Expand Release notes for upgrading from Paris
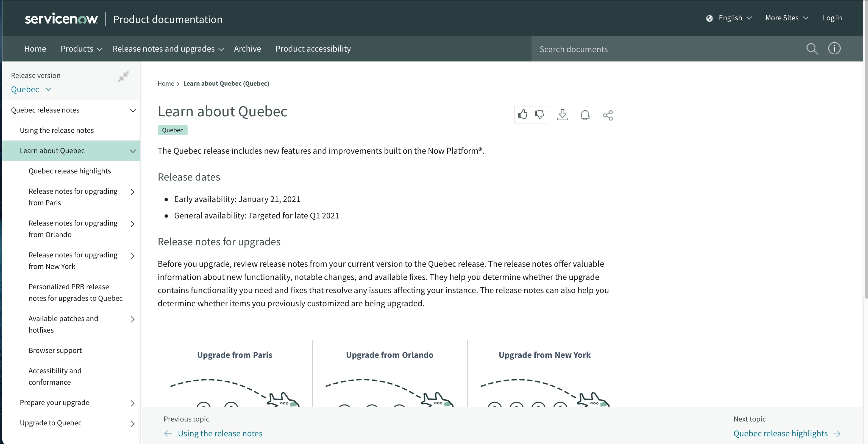Image resolution: width=868 pixels, height=444 pixels. pos(132,192)
